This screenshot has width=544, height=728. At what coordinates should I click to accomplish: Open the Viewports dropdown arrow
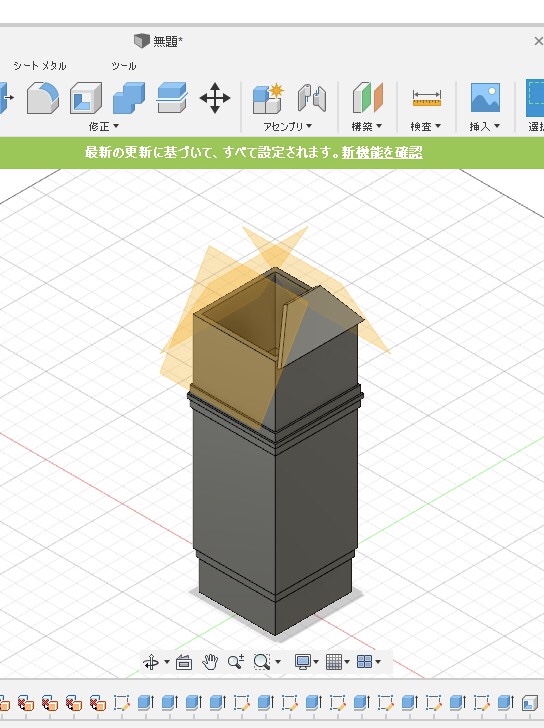pyautogui.click(x=378, y=662)
